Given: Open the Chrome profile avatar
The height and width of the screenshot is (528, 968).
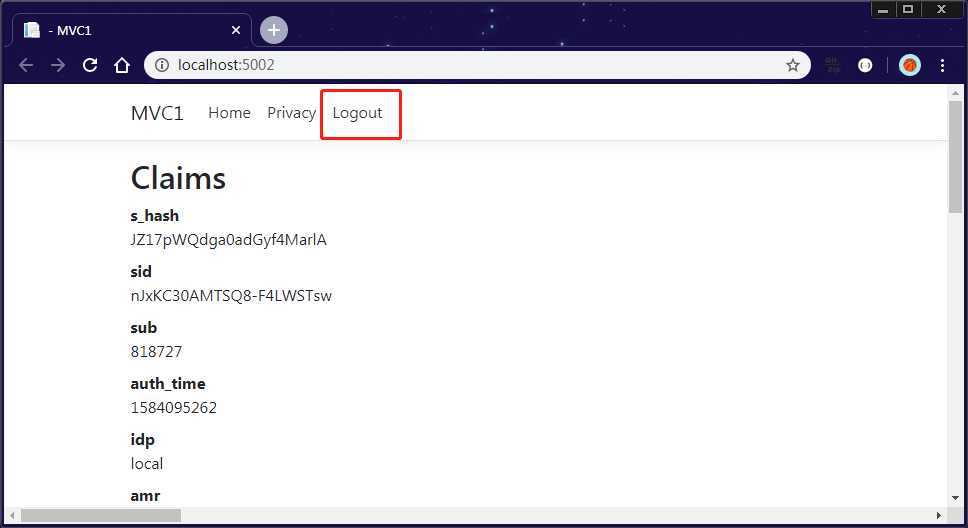Looking at the screenshot, I should tap(910, 65).
